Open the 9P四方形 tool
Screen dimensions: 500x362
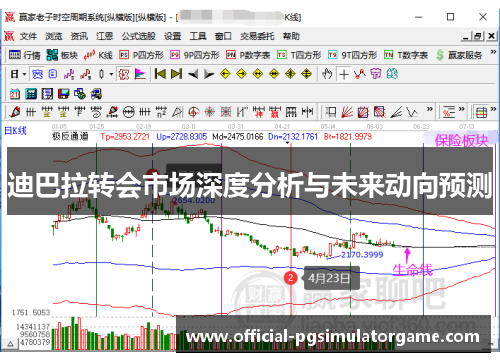(x=195, y=55)
